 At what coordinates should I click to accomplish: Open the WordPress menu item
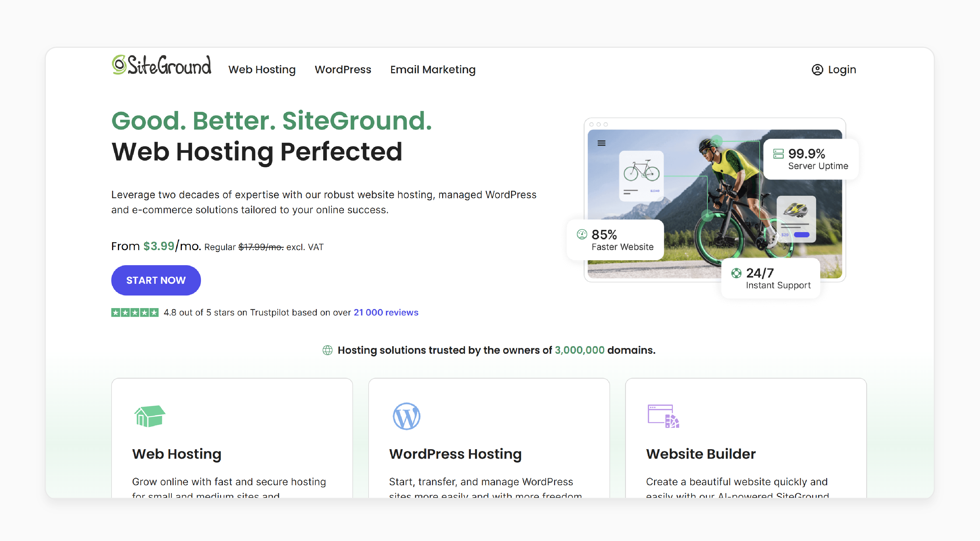pos(343,70)
